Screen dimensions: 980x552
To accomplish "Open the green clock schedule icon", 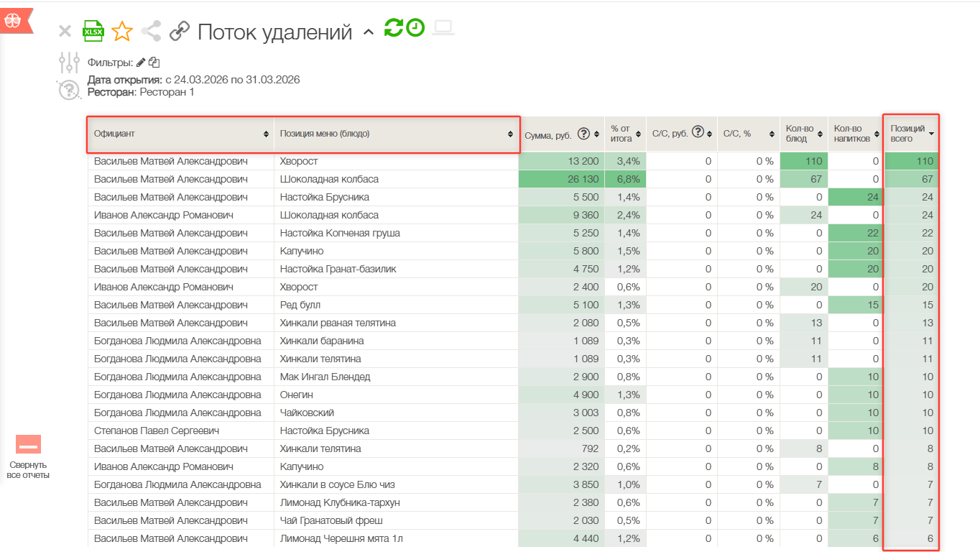I will (x=415, y=27).
